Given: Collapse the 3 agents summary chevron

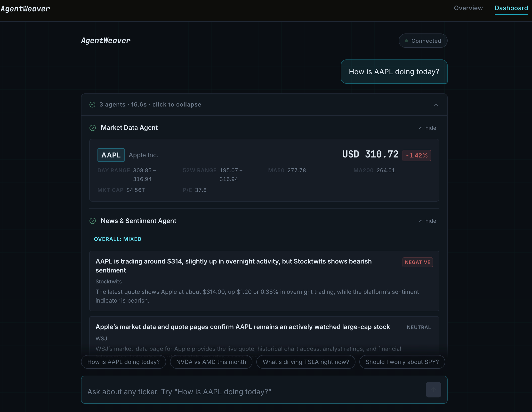Looking at the screenshot, I should (436, 105).
